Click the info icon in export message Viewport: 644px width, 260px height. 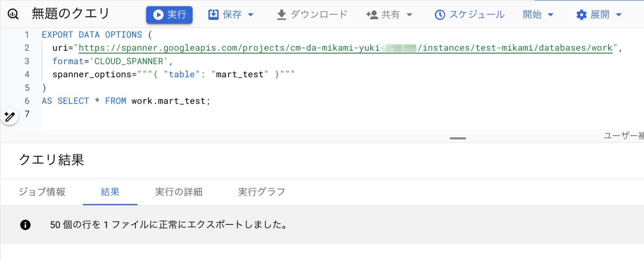tap(25, 225)
